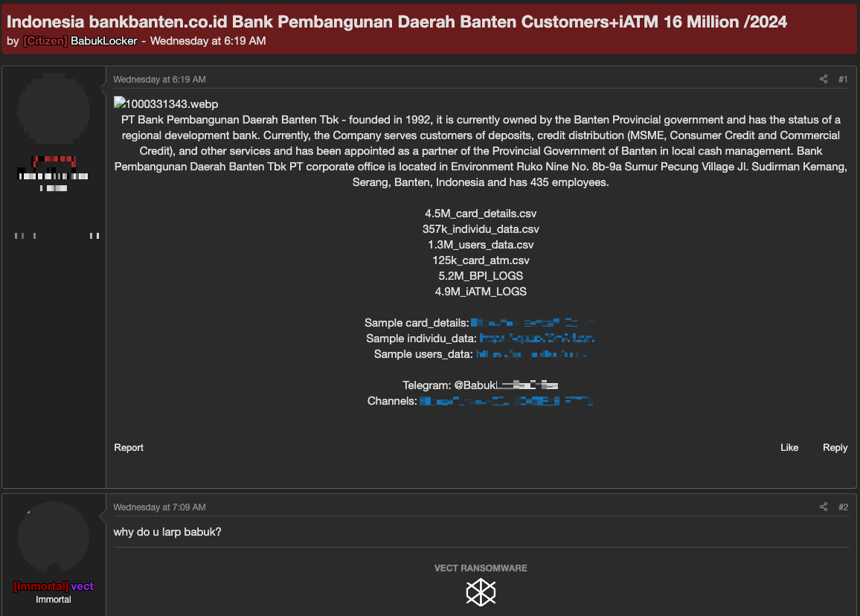Click the #2 post number permalink
The height and width of the screenshot is (616, 860).
[843, 507]
